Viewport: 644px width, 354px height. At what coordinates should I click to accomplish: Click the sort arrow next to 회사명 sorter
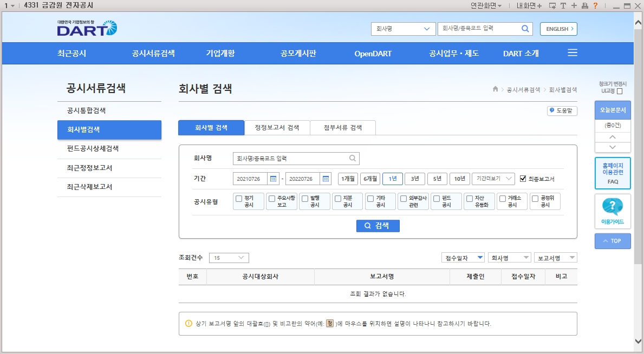(x=526, y=258)
